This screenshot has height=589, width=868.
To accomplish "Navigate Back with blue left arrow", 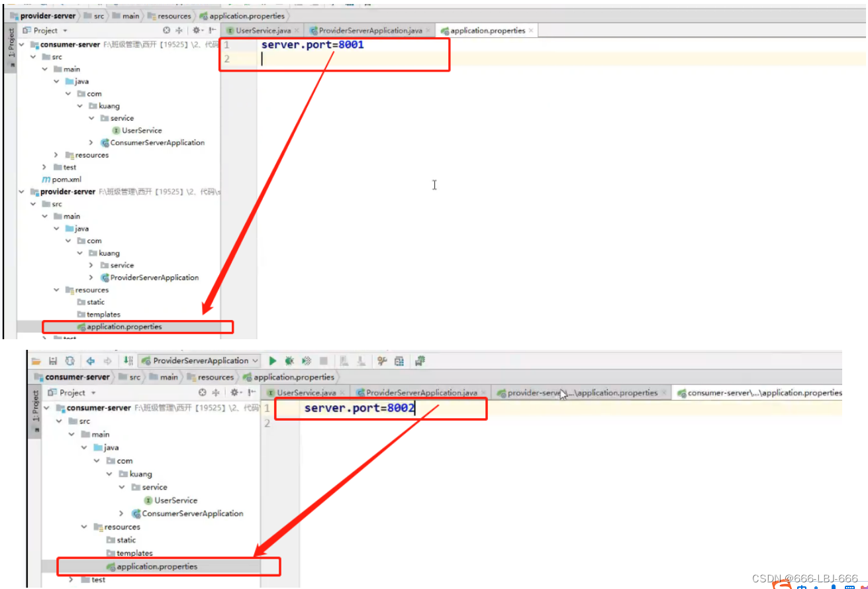I will click(90, 361).
